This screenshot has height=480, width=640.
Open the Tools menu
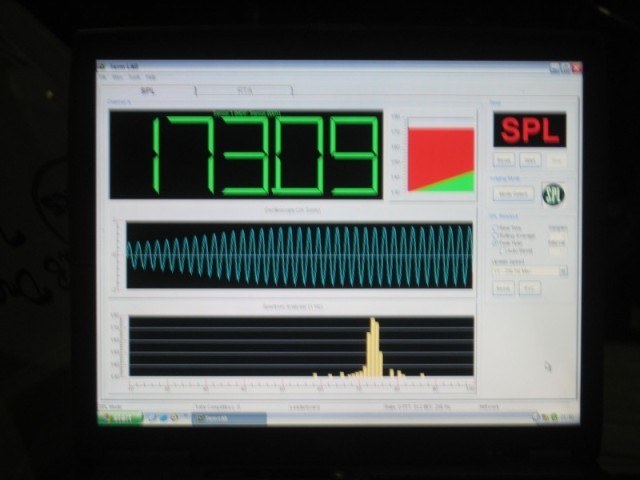(x=133, y=77)
